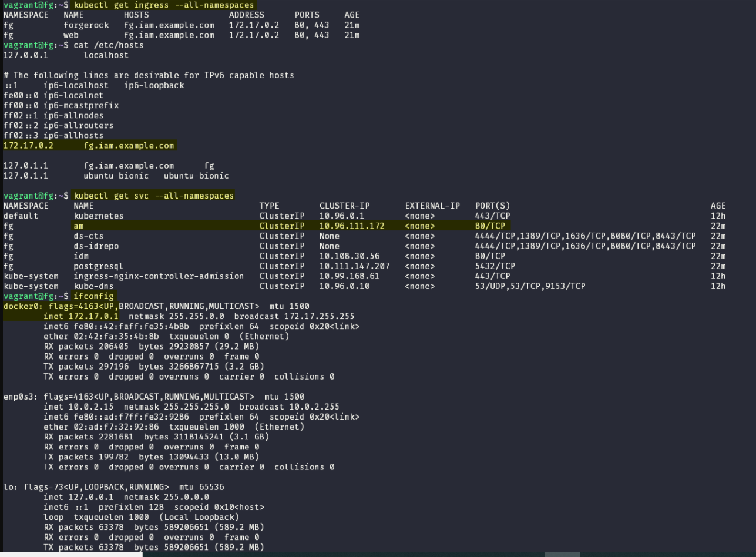Click the 'kube-dns' service name
The width and height of the screenshot is (756, 557).
[93, 286]
